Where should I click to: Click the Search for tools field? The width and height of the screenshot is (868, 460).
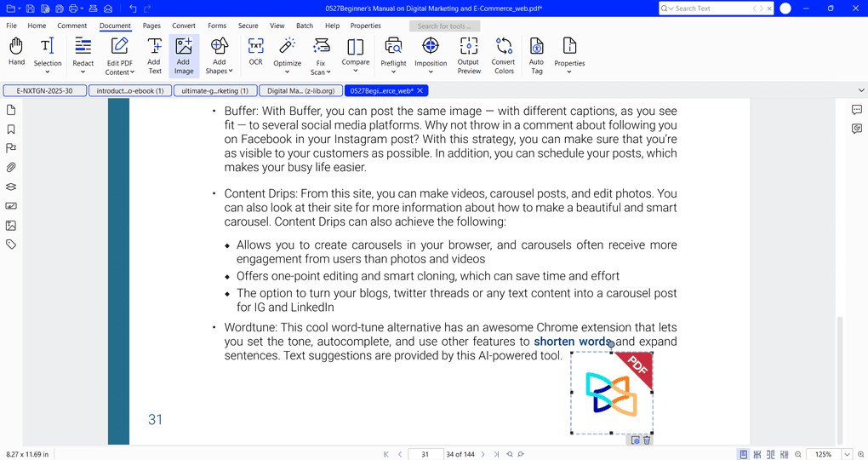click(444, 26)
